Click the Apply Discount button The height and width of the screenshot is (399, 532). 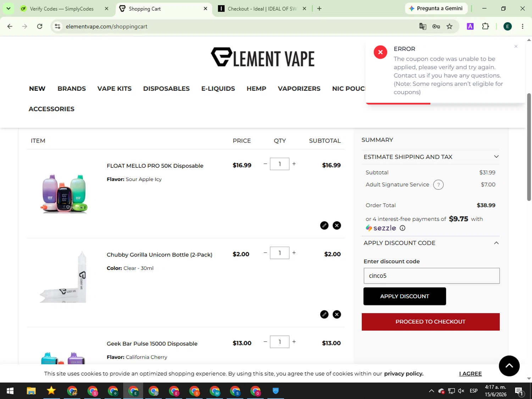pyautogui.click(x=405, y=297)
